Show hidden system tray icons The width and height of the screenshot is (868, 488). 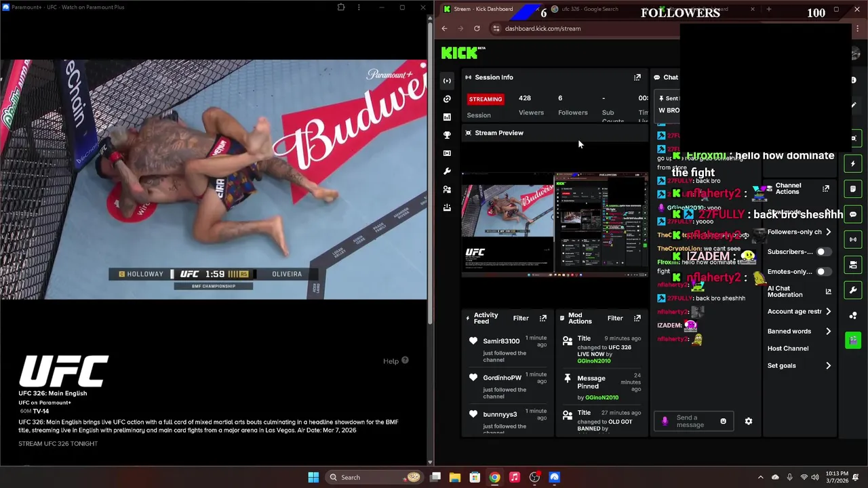coord(760,477)
